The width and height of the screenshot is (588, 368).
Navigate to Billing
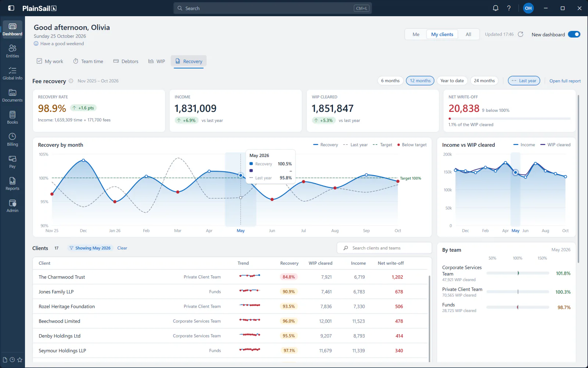[x=12, y=139]
